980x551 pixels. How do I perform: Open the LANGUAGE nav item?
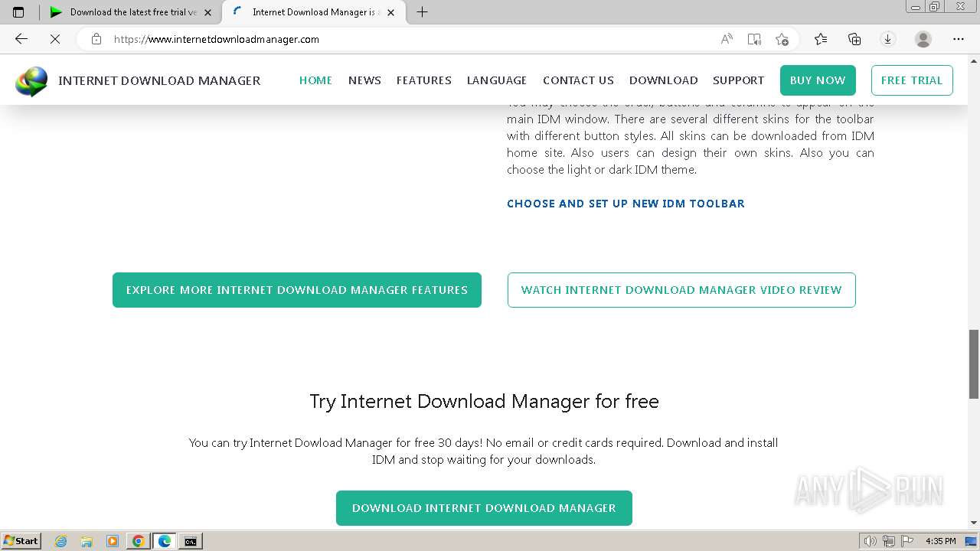(497, 80)
